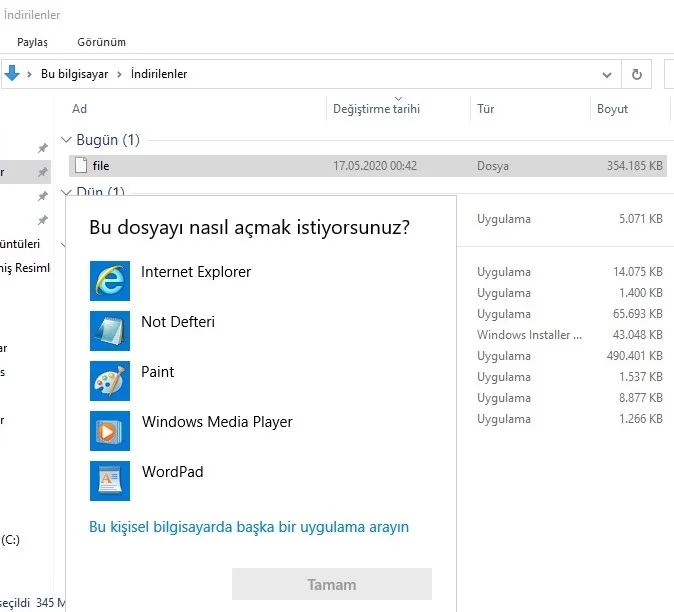Image resolution: width=674 pixels, height=612 pixels.
Task: Click the Windows Installer type cell
Action: coord(529,335)
